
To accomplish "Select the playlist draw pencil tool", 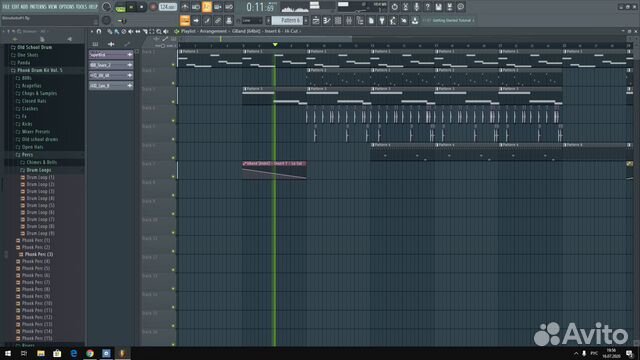I will click(110, 31).
